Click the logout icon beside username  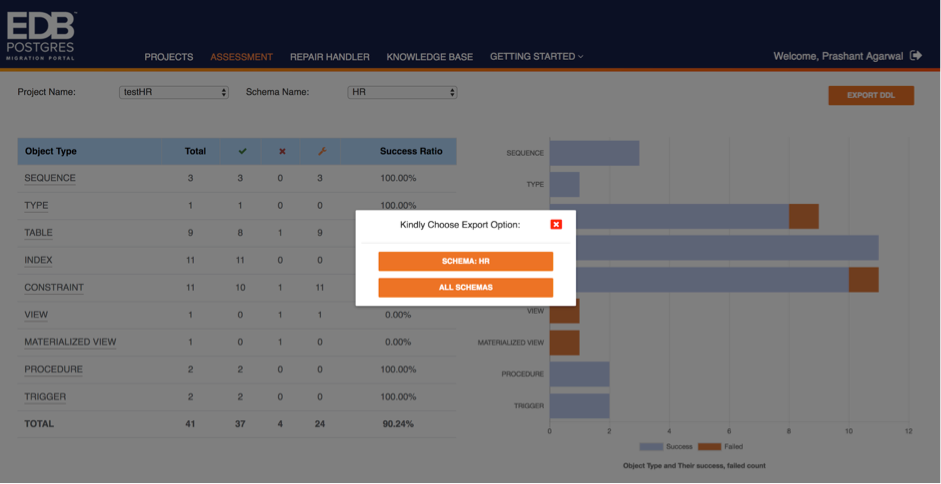pos(915,56)
